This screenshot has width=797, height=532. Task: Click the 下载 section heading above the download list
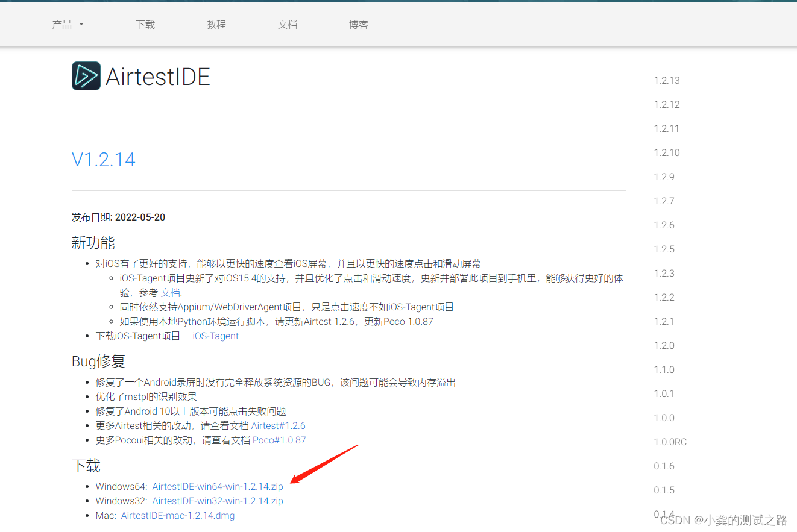[x=86, y=466]
